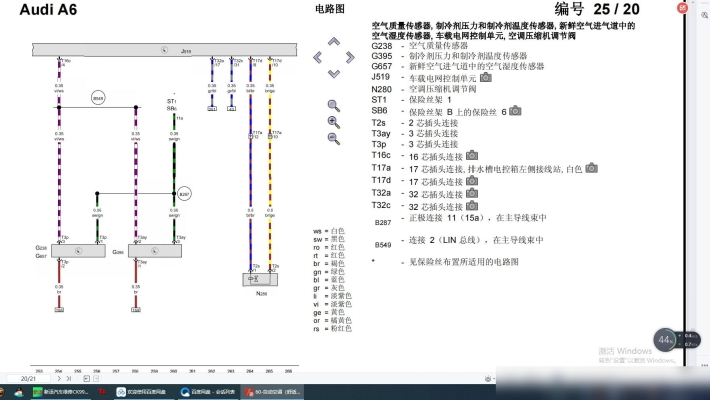Click the page number field showing 20/21
Viewport: 710px width, 400px height.
(x=28, y=378)
